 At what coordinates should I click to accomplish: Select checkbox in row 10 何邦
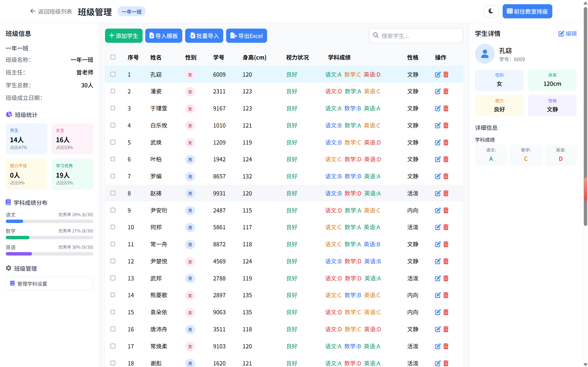[x=113, y=227]
